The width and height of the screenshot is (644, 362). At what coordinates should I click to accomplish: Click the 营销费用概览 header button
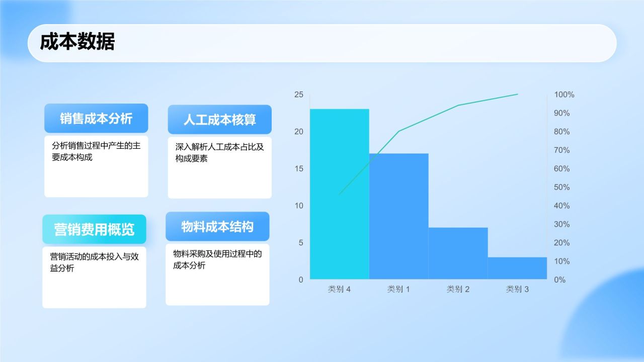coord(94,229)
